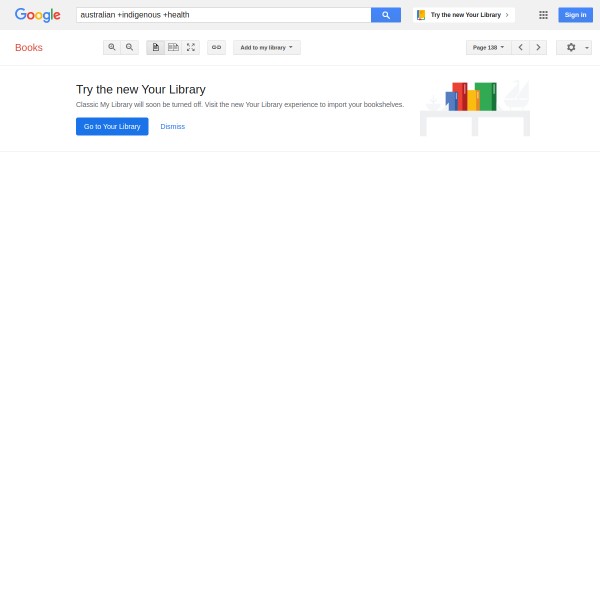Expand the arrow beside settings gear

click(587, 48)
